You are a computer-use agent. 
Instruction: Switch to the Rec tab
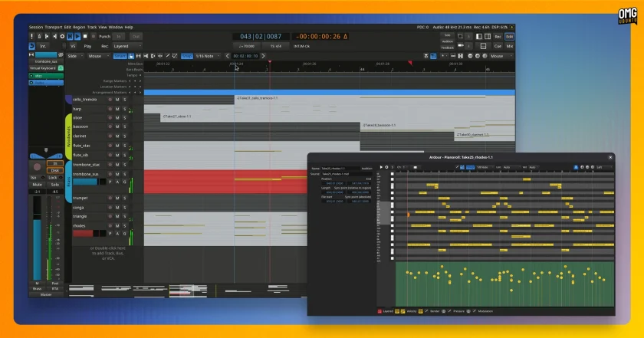498,37
